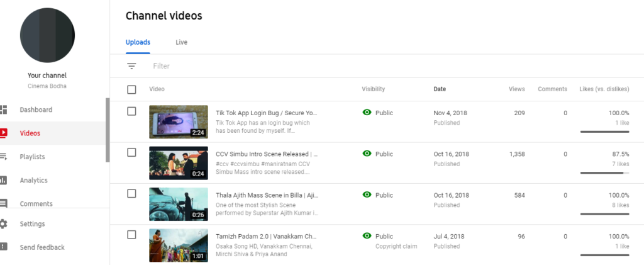The height and width of the screenshot is (265, 644).
Task: Check the CCV Simbu Intro video checkbox
Action: (131, 152)
